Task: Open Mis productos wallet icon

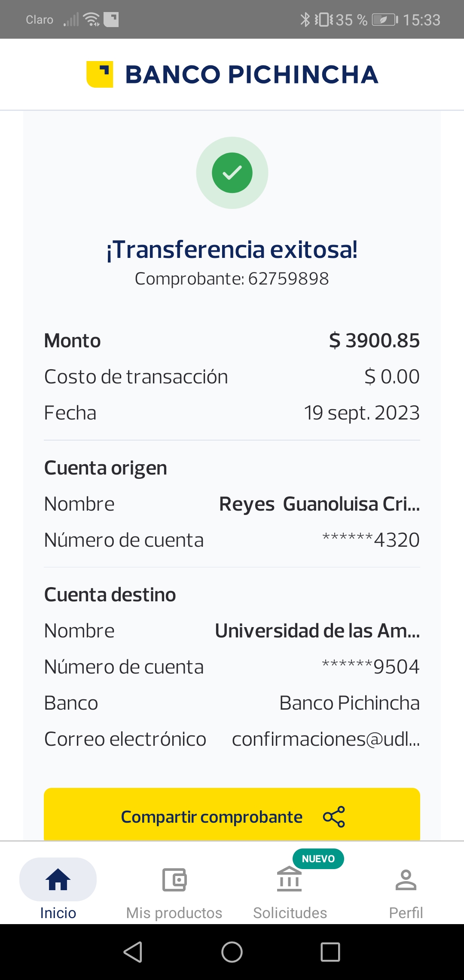Action: (174, 879)
